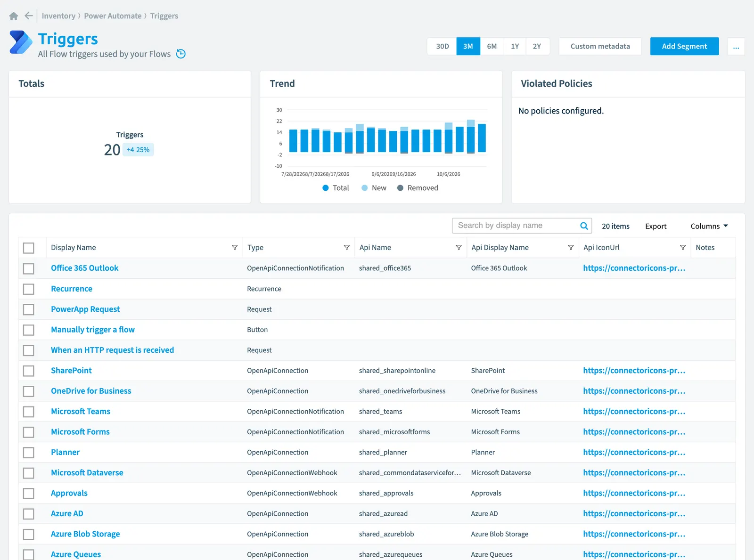754x560 pixels.
Task: Click the search magnifier icon
Action: (x=584, y=226)
